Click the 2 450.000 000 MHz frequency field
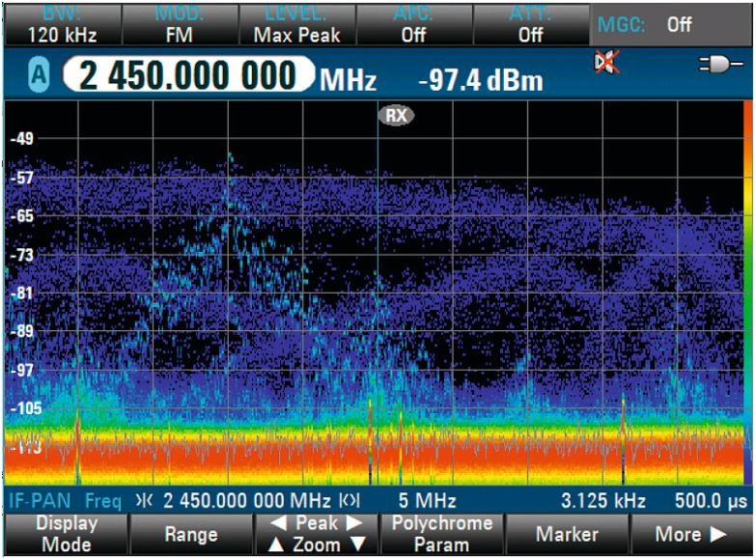This screenshot has width=756, height=559. (189, 77)
